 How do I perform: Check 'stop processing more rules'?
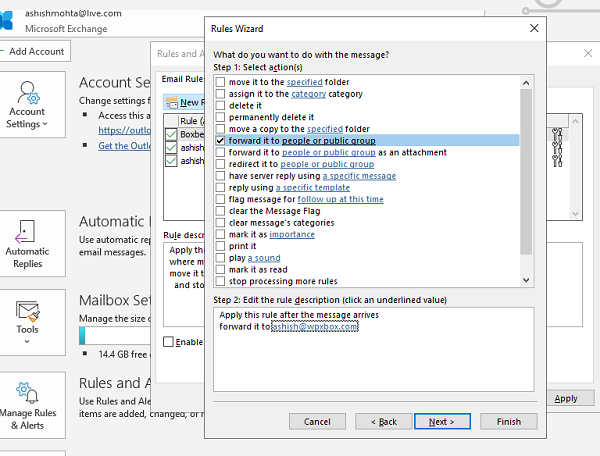[220, 281]
